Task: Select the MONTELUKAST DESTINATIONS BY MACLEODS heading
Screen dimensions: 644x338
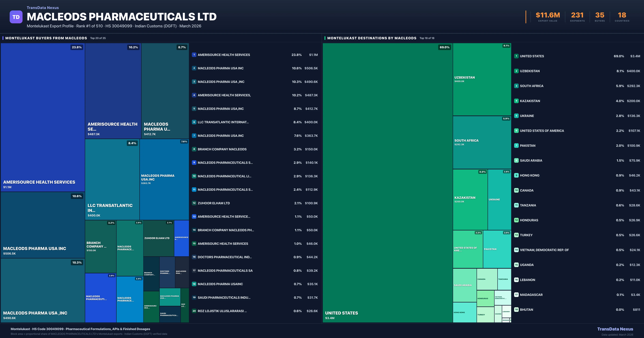Action: 372,38
